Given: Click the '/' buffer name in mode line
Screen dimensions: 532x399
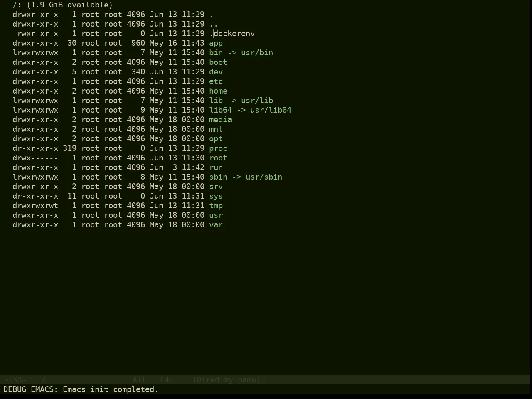Looking at the screenshot, I should (x=43, y=380).
